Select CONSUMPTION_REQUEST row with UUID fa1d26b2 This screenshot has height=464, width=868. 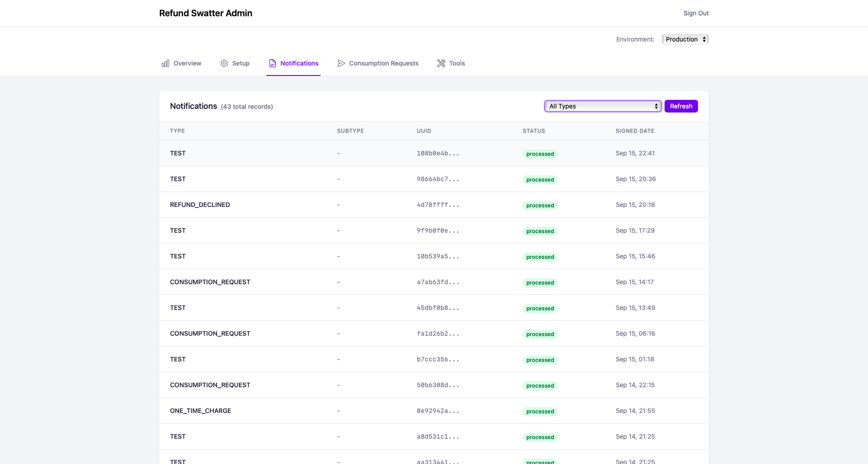(434, 333)
